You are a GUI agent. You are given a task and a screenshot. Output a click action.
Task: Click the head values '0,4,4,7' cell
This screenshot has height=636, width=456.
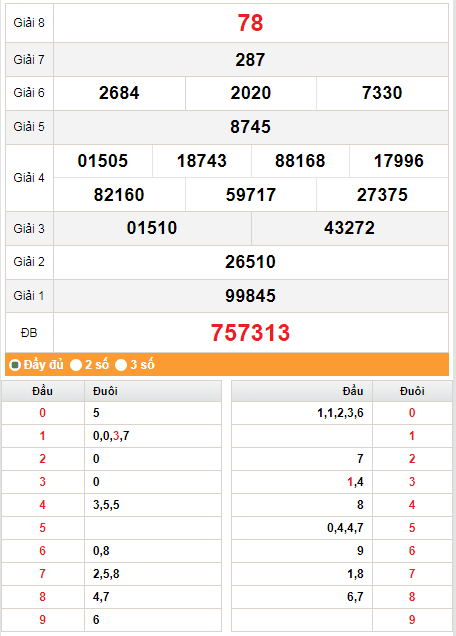point(302,528)
